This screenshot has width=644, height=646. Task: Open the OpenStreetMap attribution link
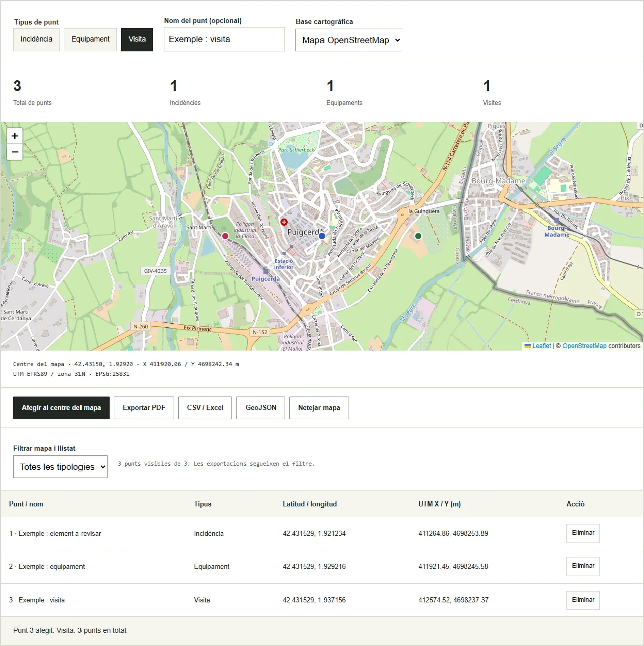pos(585,346)
